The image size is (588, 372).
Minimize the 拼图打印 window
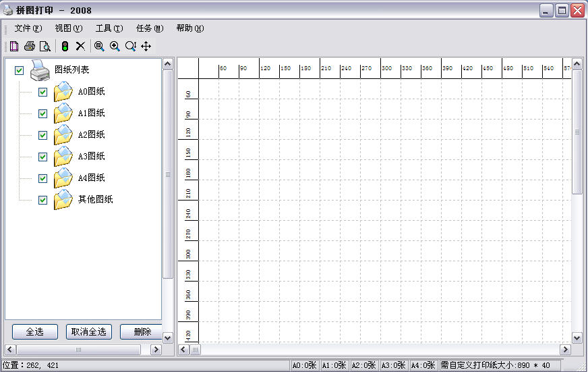pyautogui.click(x=546, y=11)
